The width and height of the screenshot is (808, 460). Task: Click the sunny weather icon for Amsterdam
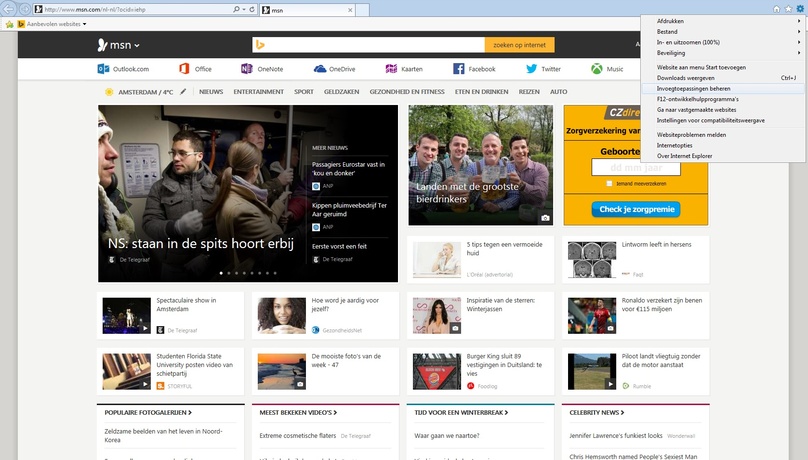tap(109, 92)
